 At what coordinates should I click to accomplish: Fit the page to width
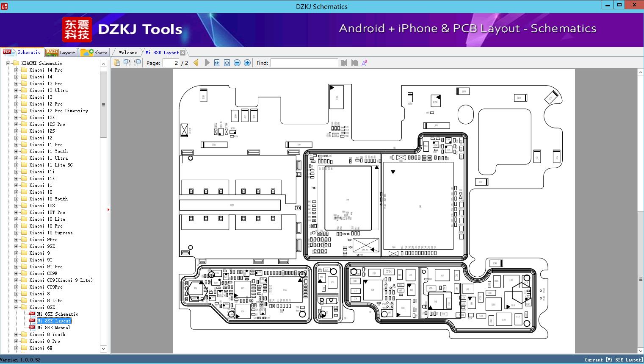[x=217, y=63]
